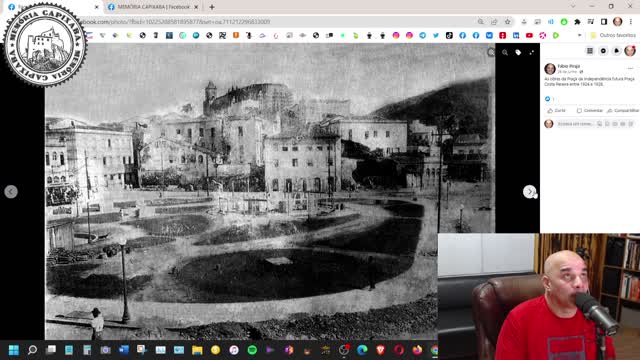Open Facebook account profile avatar
Viewport: 640px width, 360px height.
click(x=630, y=51)
